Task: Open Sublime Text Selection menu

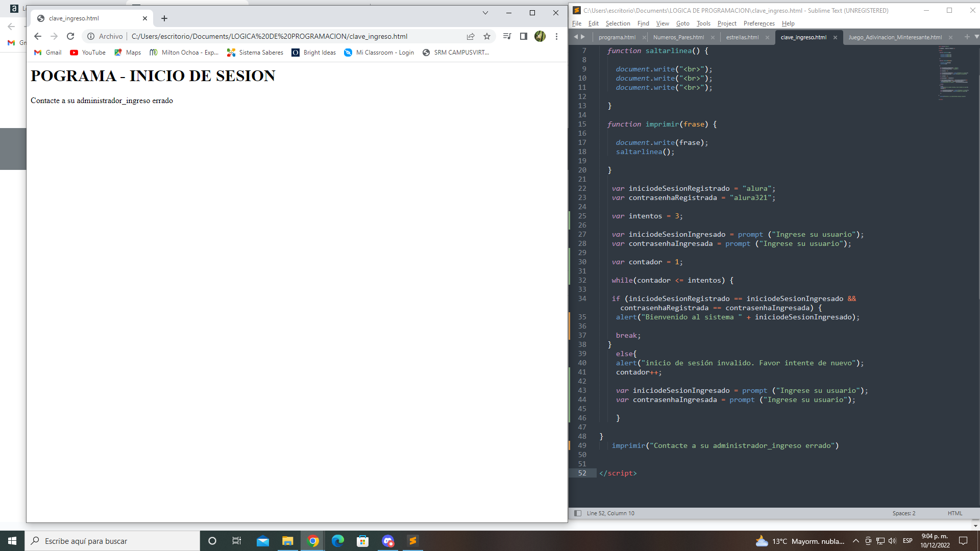Action: (618, 23)
